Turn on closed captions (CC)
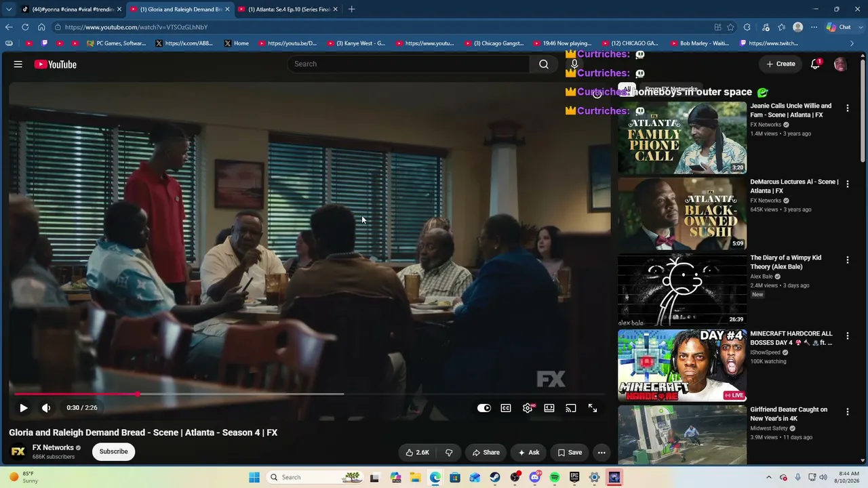 point(506,408)
